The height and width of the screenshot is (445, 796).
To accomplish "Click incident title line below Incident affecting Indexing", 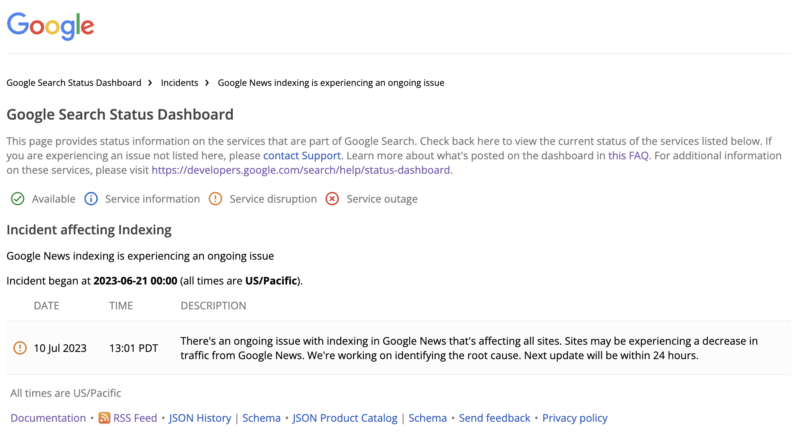I will (x=140, y=256).
